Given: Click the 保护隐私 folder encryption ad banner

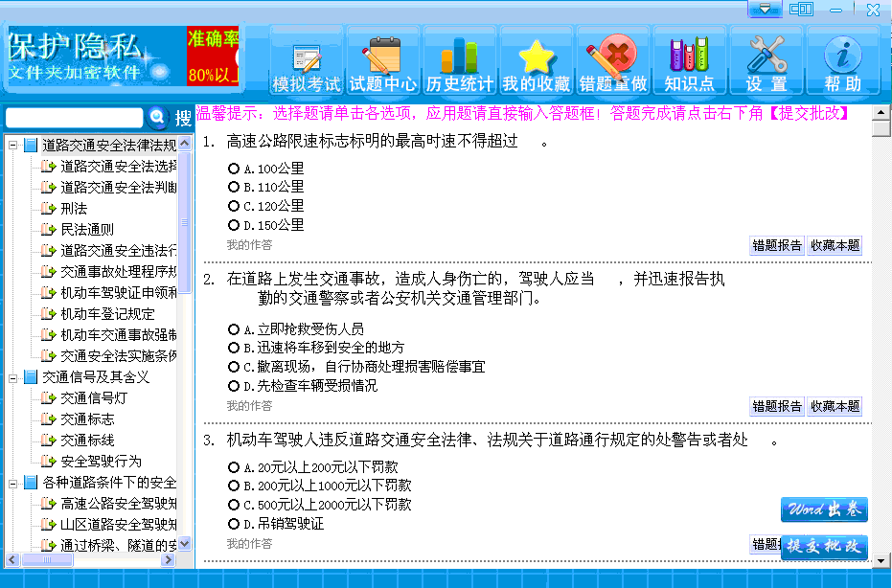Looking at the screenshot, I should (x=96, y=57).
